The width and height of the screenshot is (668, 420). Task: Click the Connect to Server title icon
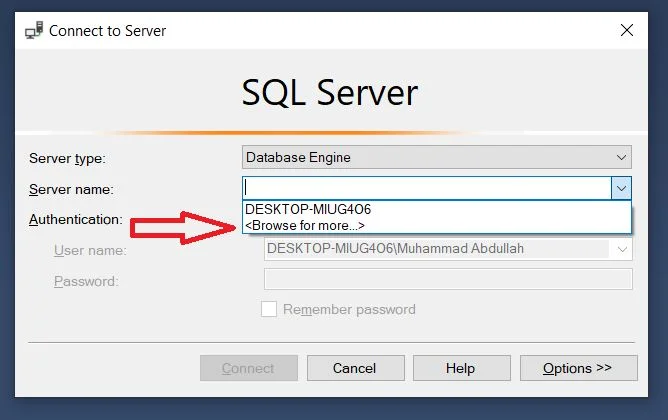pyautogui.click(x=33, y=30)
